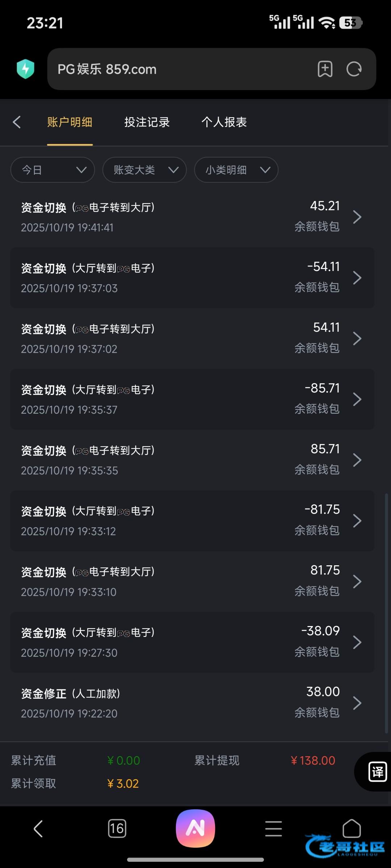Open the 小类明细 subcategory dropdown
Image resolution: width=391 pixels, height=868 pixels.
236,170
